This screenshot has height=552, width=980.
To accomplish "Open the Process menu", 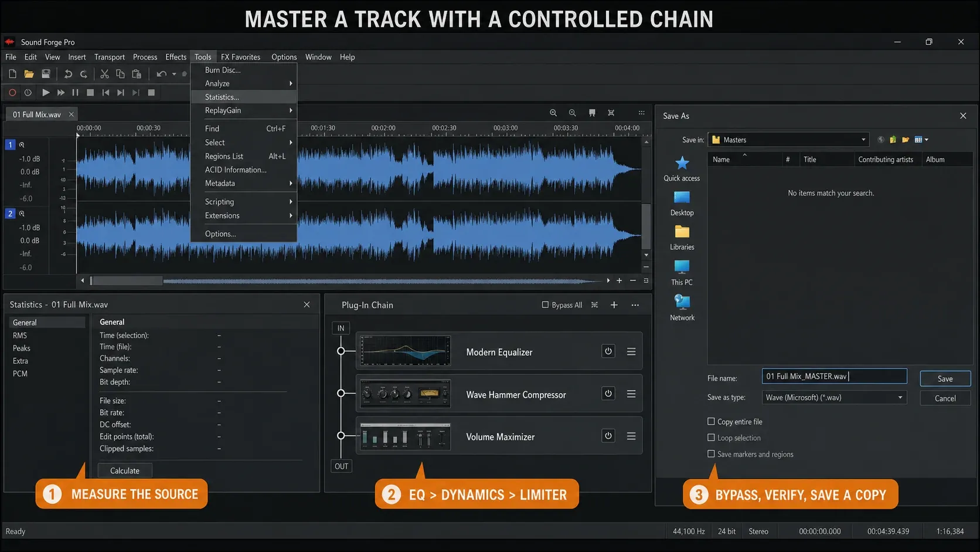I will tap(145, 57).
